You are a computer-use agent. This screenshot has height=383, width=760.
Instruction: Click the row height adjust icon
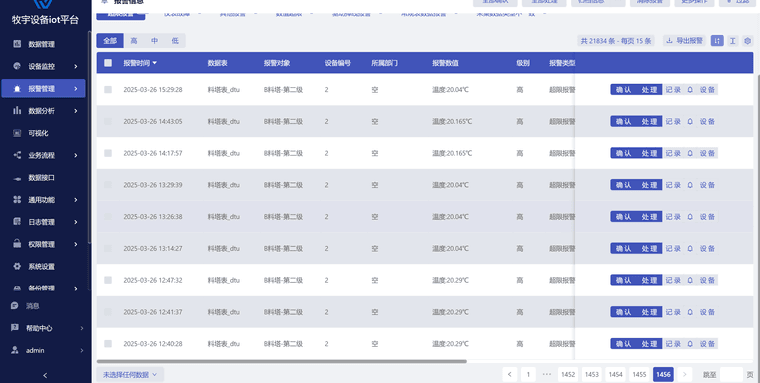point(732,41)
